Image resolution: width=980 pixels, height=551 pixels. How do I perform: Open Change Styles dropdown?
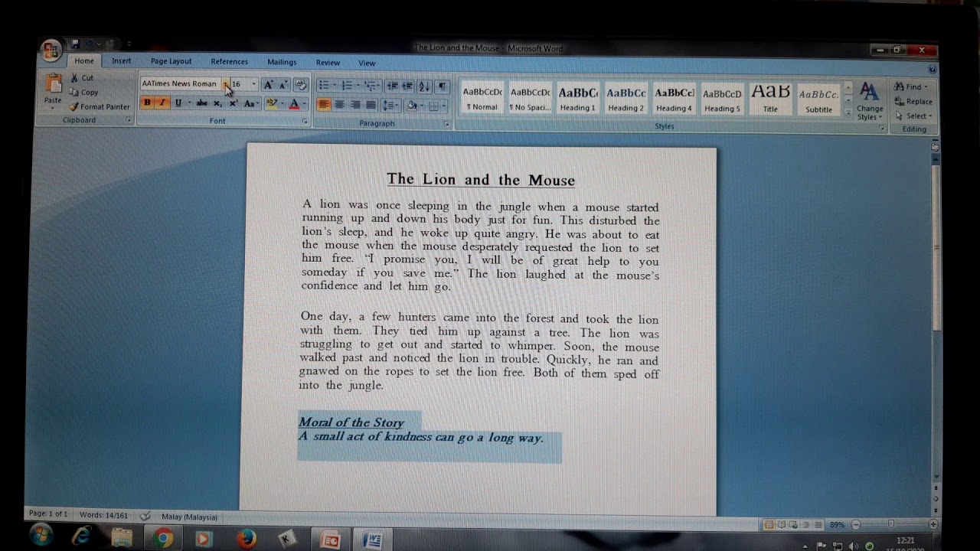click(x=870, y=101)
